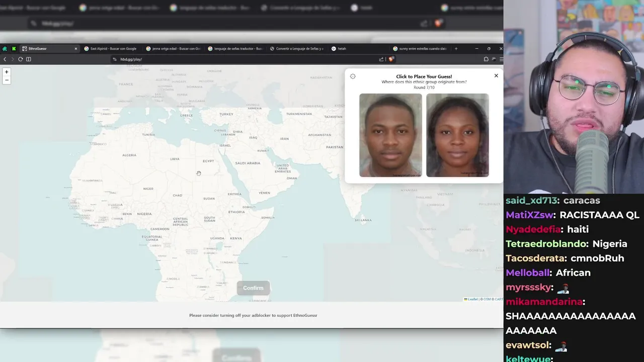
Task: Click the Turkey label on the map
Action: coord(226,114)
